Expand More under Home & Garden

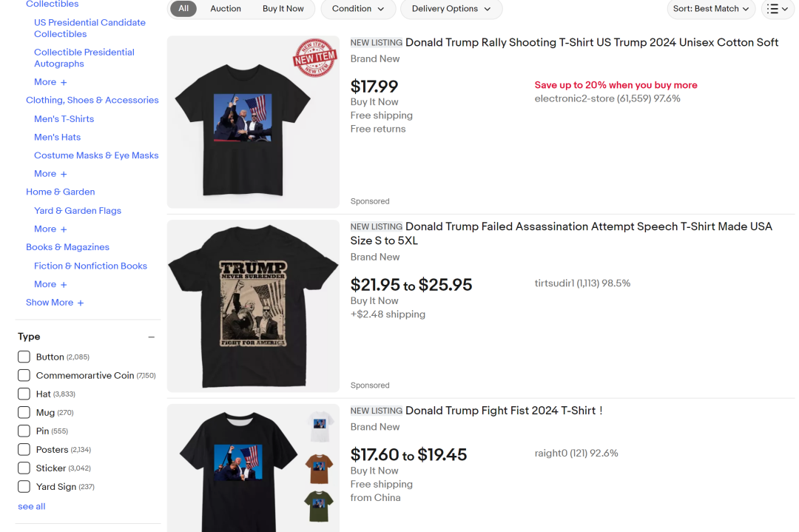pos(50,229)
